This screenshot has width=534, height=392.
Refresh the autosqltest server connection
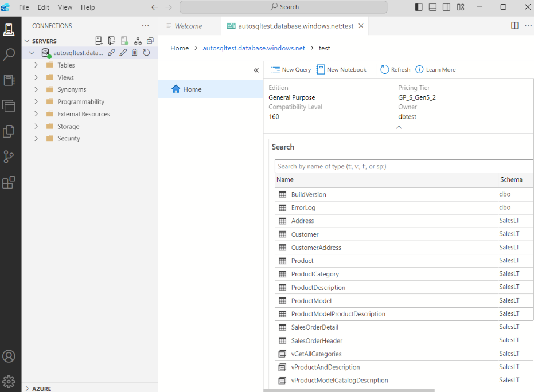(147, 52)
